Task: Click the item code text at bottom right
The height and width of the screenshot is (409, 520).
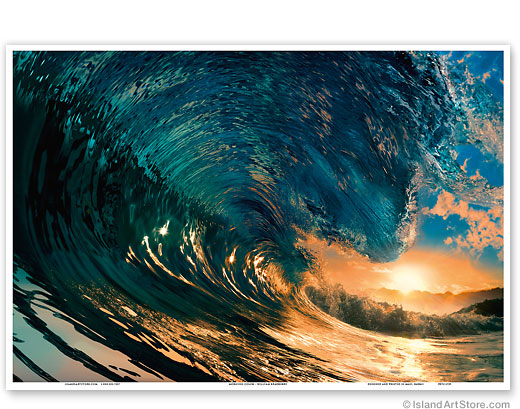Action: point(445,384)
